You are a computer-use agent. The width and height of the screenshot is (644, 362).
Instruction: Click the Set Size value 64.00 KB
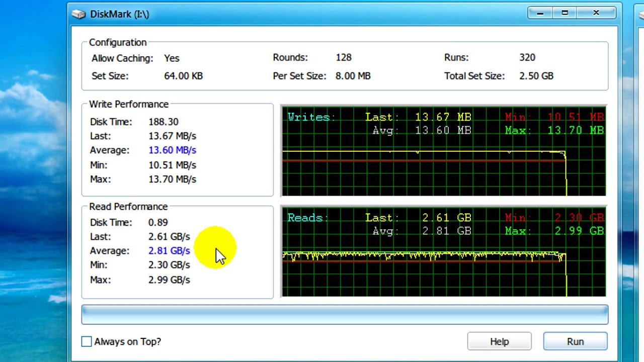click(x=183, y=76)
